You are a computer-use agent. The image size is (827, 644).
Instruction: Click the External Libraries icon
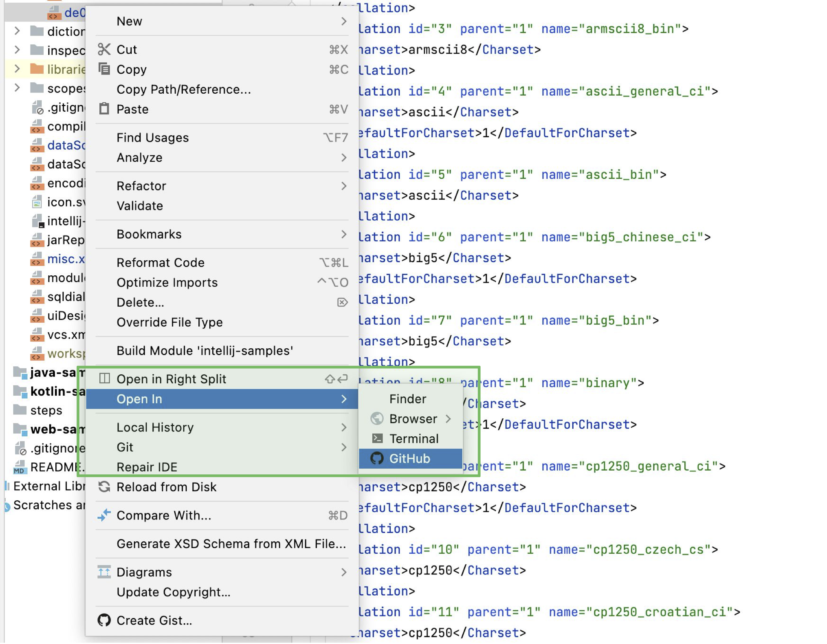[x=7, y=486]
